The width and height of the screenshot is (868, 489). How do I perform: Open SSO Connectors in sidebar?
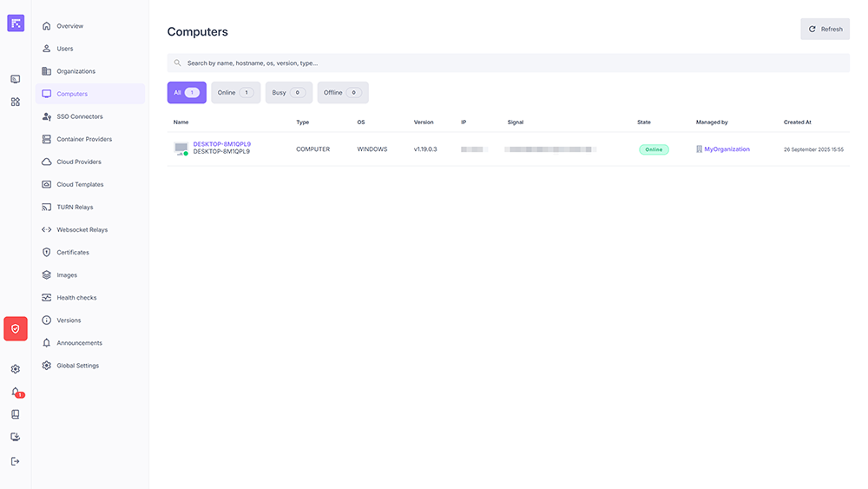click(x=79, y=116)
